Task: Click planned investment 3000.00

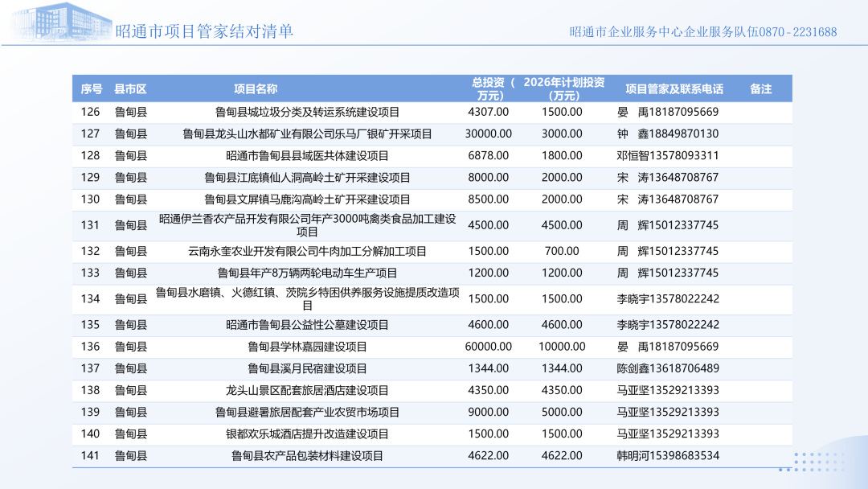Action: (562, 134)
